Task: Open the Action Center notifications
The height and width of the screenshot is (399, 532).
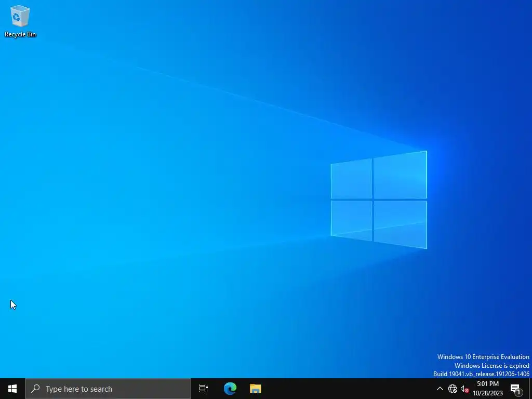Action: [x=515, y=389]
